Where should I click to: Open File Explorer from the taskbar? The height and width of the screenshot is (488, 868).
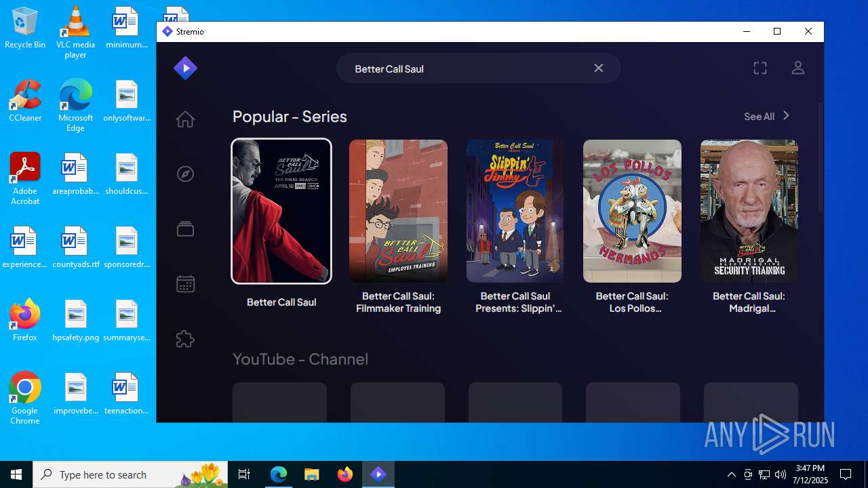(312, 474)
